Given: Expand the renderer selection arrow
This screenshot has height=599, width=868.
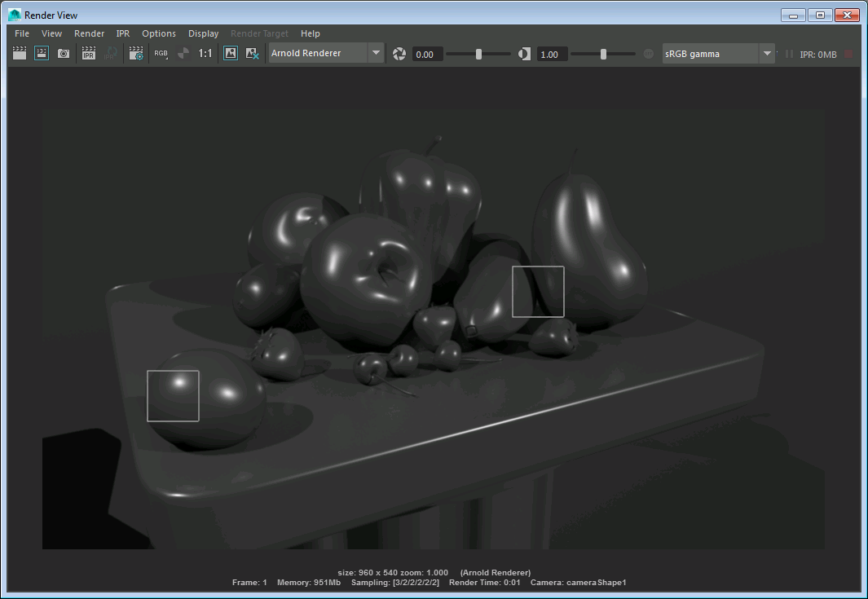Looking at the screenshot, I should tap(376, 53).
